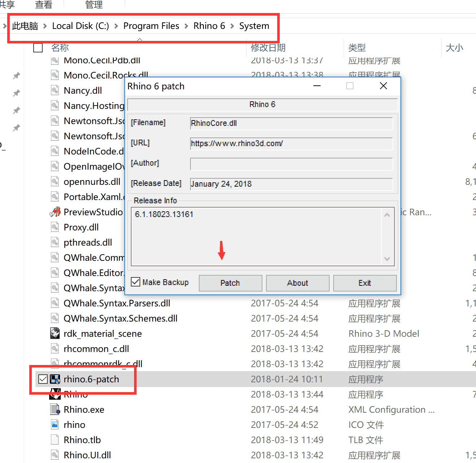Navigate to Program Files breadcrumb
Screen dimensions: 476x463
pos(151,26)
